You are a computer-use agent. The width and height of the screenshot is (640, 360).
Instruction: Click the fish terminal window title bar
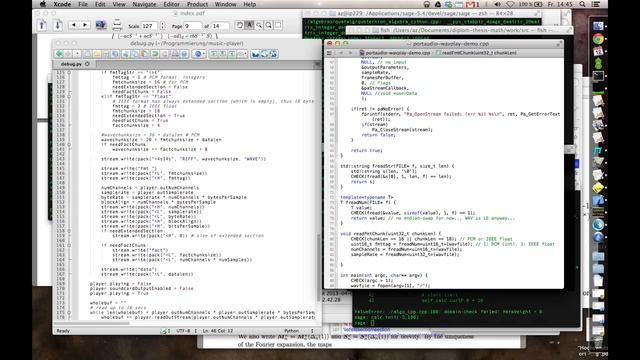pos(460,30)
